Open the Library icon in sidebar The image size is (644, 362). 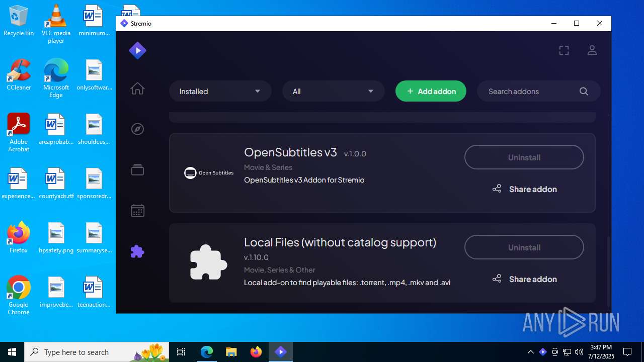click(x=137, y=170)
